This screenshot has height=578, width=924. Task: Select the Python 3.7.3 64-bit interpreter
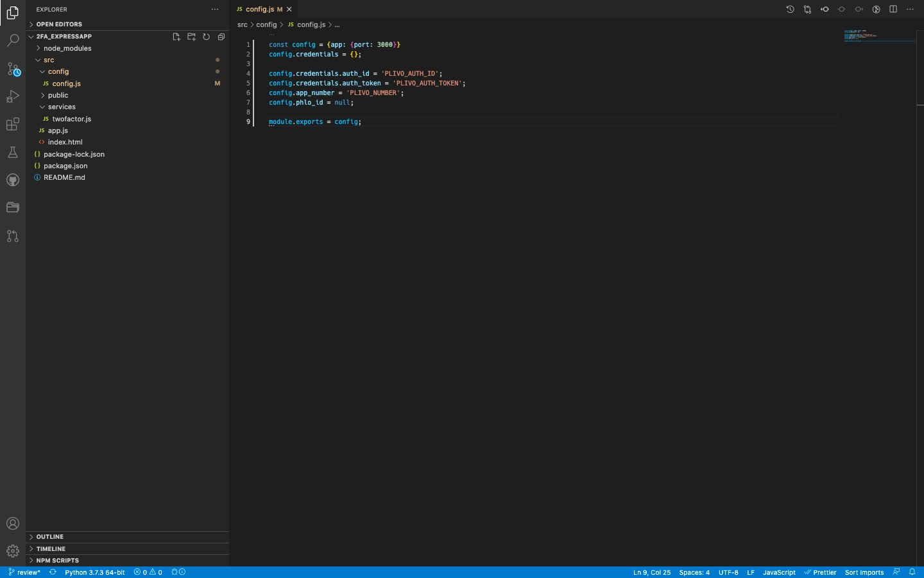94,572
